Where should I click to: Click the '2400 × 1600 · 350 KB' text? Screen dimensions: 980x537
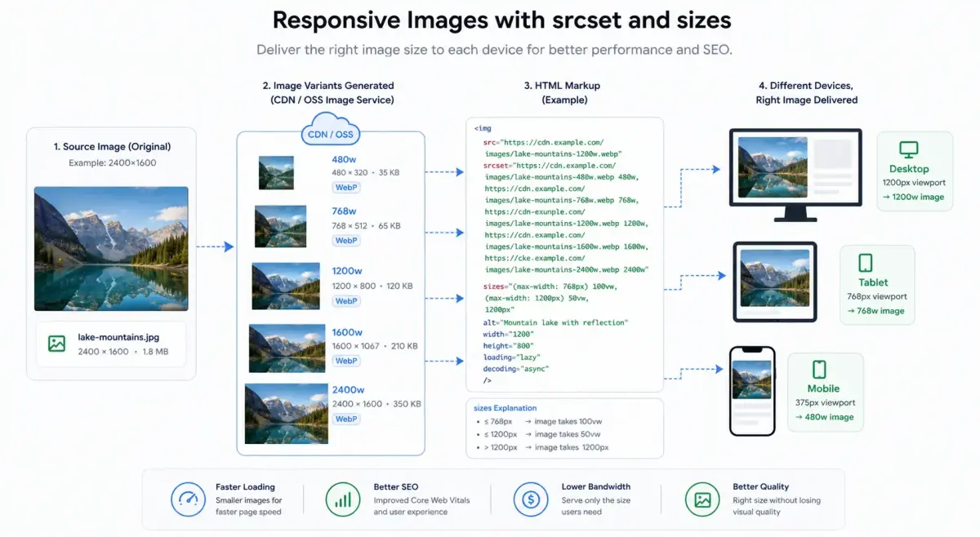(376, 404)
